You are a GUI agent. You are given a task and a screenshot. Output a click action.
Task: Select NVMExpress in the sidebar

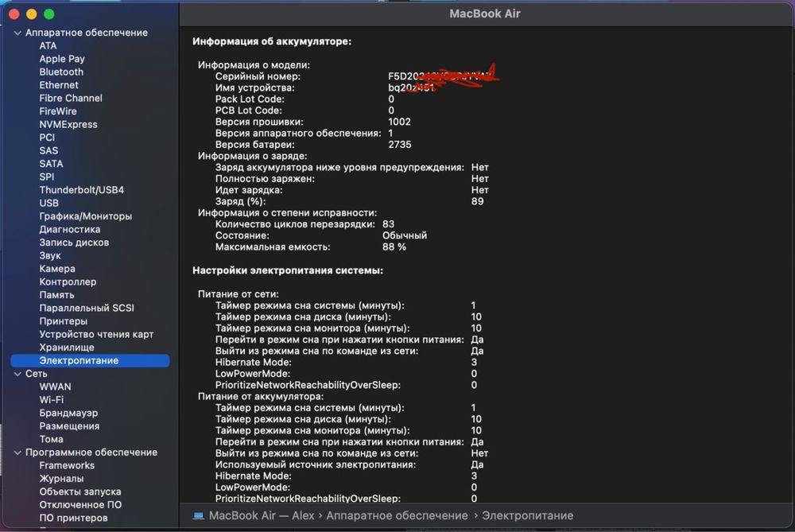point(68,124)
